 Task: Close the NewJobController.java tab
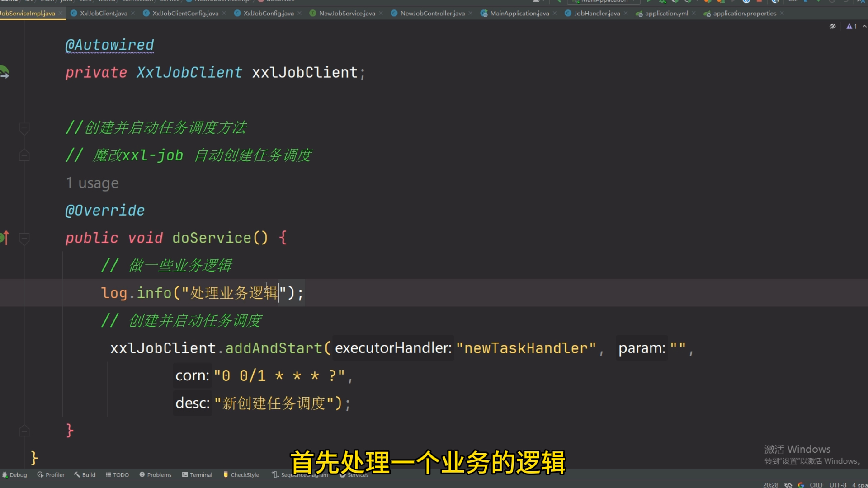(471, 13)
